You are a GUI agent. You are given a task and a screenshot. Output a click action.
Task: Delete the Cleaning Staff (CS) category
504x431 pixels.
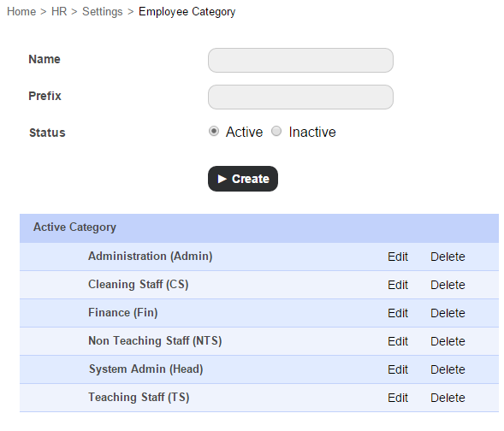(448, 285)
